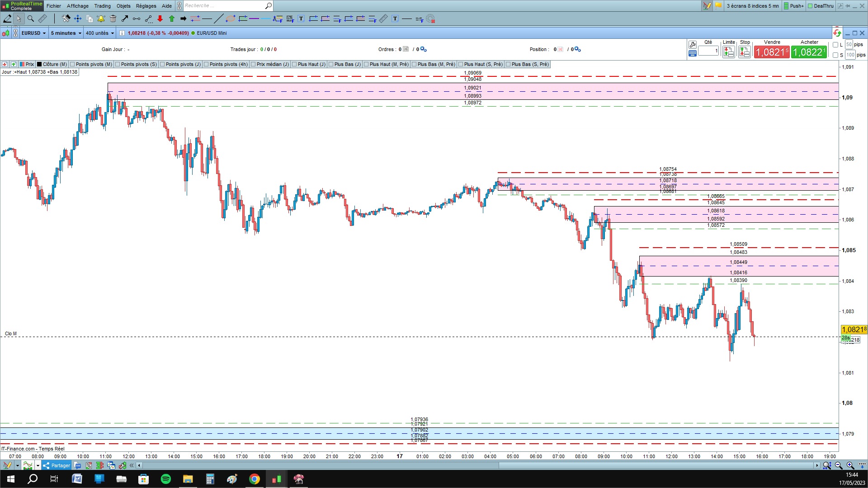
Task: Select the ellipse drawing tool
Action: tap(231, 19)
